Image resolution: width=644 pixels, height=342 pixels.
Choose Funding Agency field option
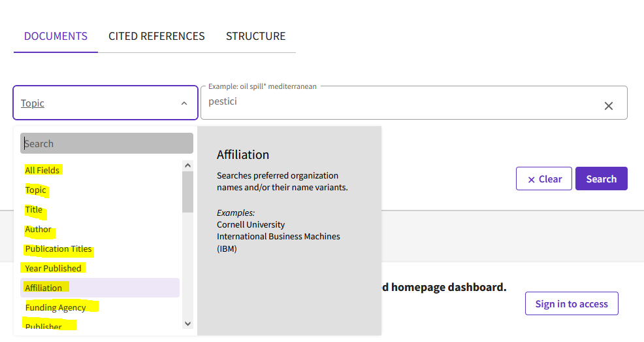56,307
